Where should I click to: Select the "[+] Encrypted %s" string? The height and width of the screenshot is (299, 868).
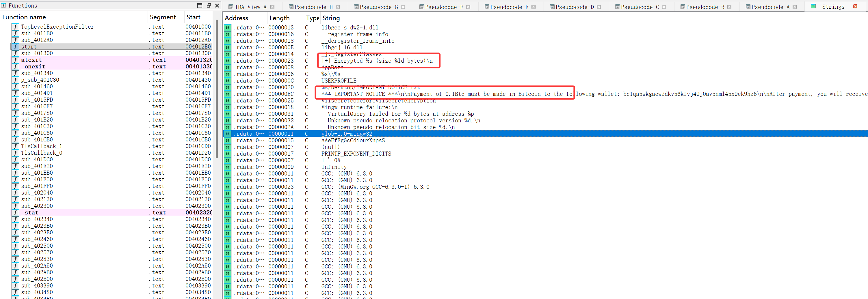click(x=377, y=61)
